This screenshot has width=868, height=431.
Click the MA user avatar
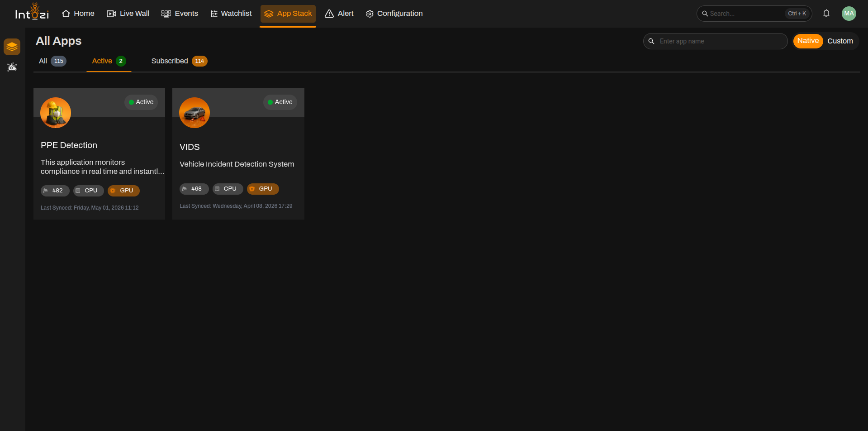(x=849, y=14)
